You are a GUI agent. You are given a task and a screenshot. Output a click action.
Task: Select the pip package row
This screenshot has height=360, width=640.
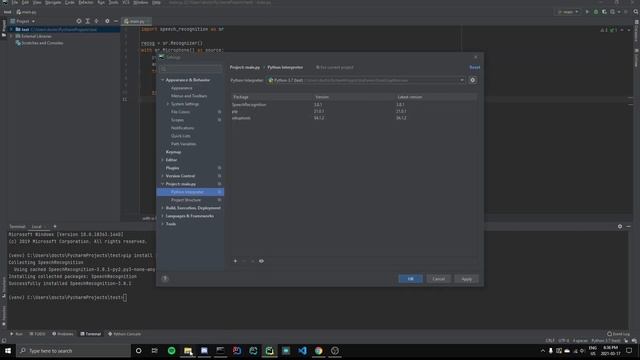pyautogui.click(x=354, y=111)
